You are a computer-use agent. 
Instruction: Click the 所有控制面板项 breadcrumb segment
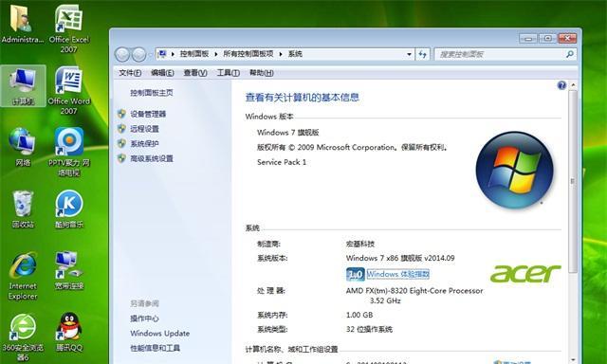tap(248, 54)
